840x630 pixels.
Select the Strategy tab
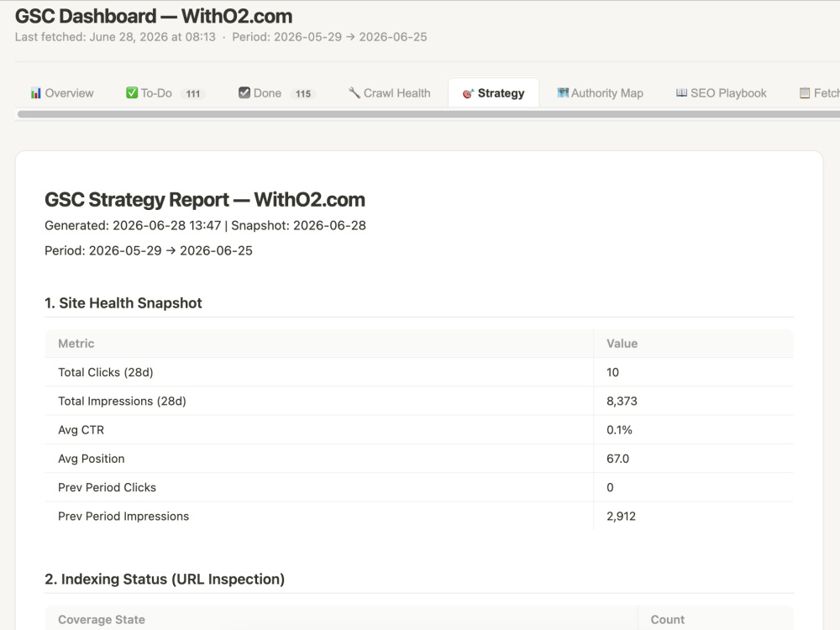tap(493, 93)
